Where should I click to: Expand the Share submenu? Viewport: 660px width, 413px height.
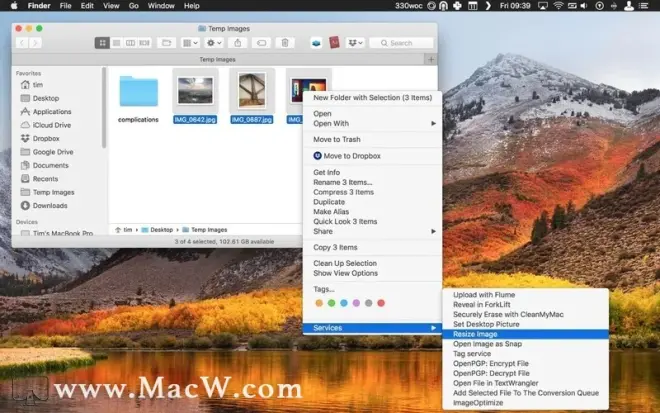372,231
